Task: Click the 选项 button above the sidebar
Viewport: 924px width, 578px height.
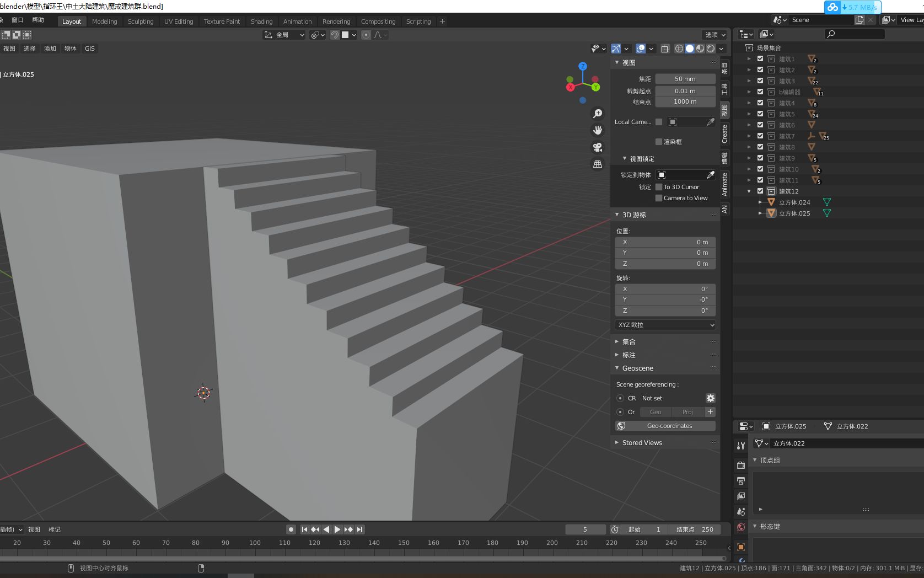Action: [714, 34]
